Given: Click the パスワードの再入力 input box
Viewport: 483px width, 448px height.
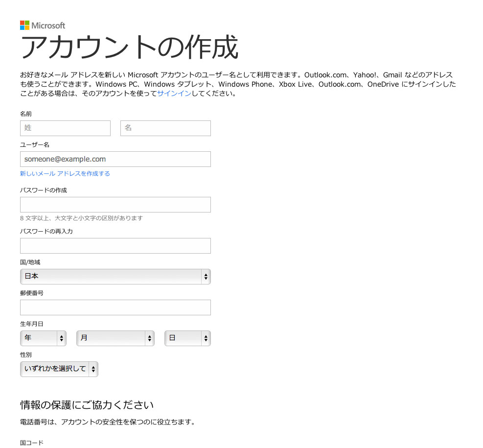Looking at the screenshot, I should [115, 246].
